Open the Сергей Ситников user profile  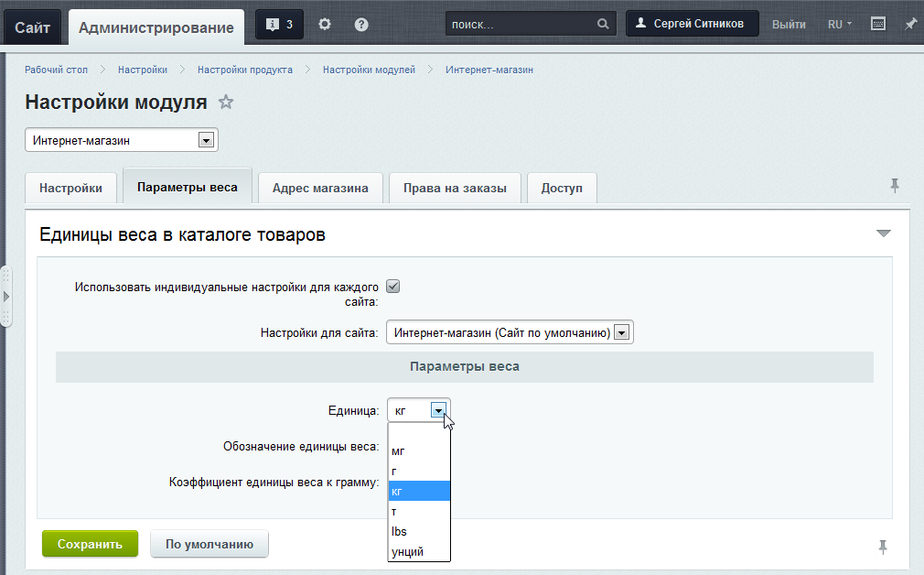tap(692, 24)
